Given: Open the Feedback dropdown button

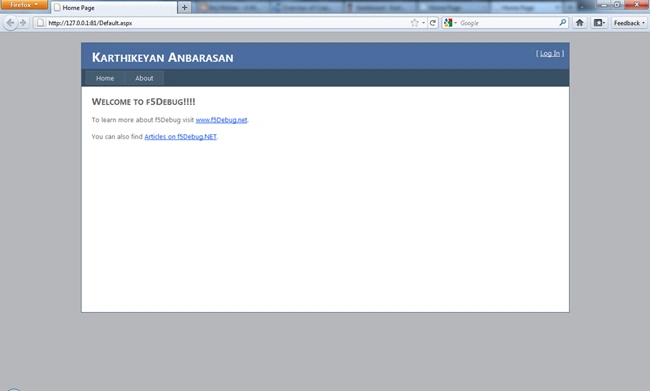Looking at the screenshot, I should 629,23.
